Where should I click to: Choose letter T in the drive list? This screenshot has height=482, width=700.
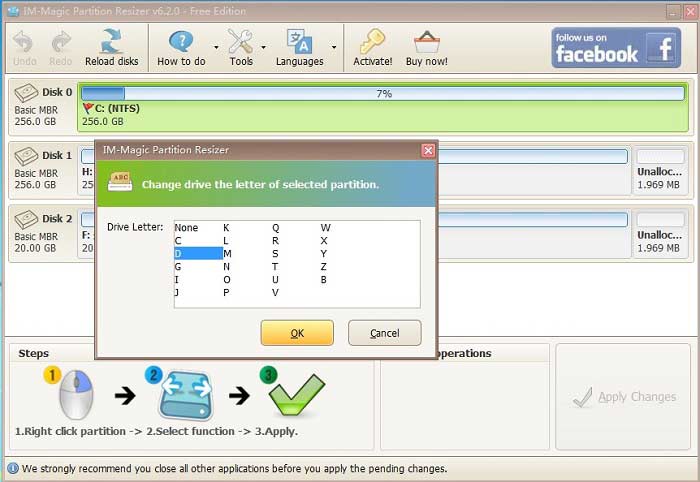[275, 266]
